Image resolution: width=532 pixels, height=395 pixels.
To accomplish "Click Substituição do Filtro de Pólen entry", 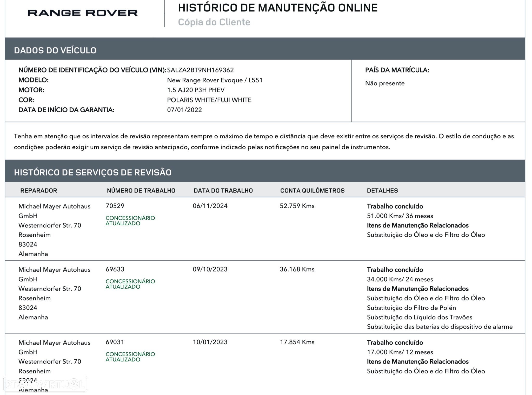I will (411, 308).
